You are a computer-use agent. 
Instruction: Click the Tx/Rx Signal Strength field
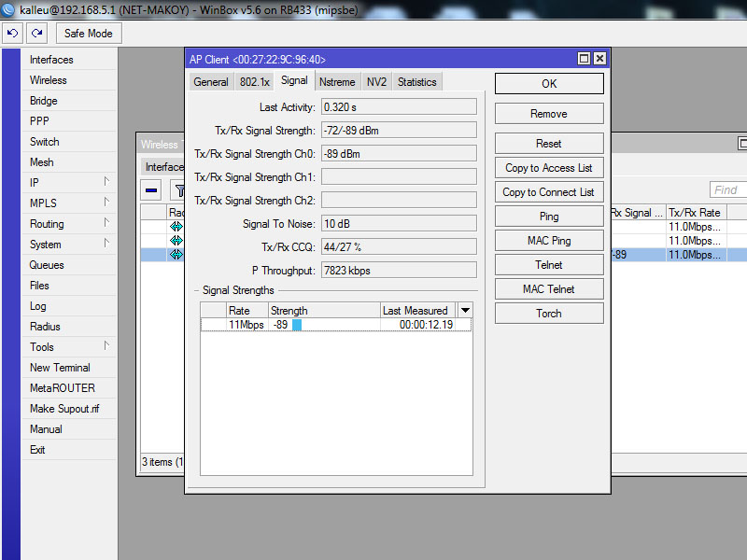[x=399, y=131]
